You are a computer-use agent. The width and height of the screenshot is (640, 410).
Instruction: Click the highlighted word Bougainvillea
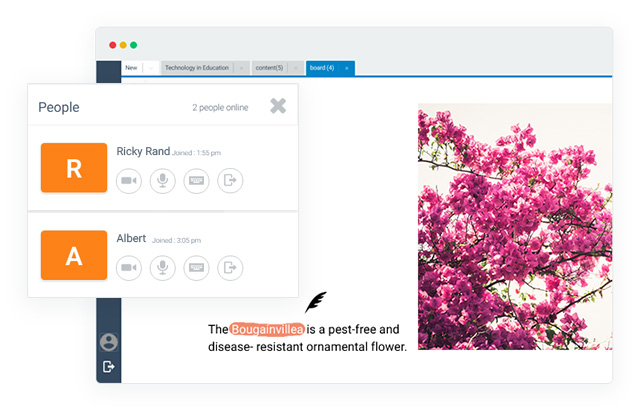coord(267,329)
